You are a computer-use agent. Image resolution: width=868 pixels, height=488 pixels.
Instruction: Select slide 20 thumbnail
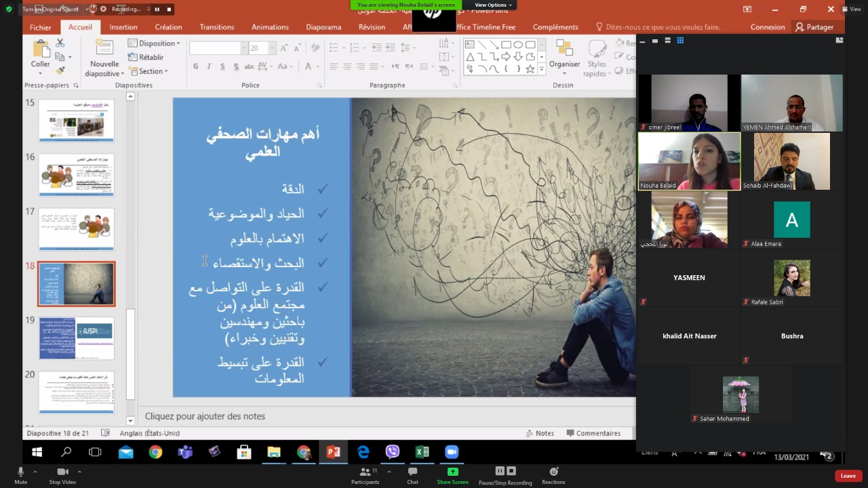[77, 392]
